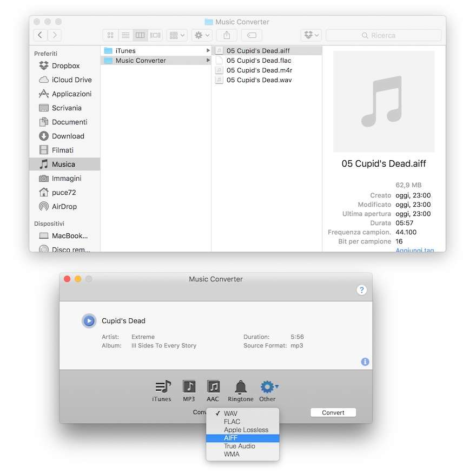Choose the MP3 conversion icon
Image resolution: width=476 pixels, height=473 pixels.
pyautogui.click(x=189, y=391)
